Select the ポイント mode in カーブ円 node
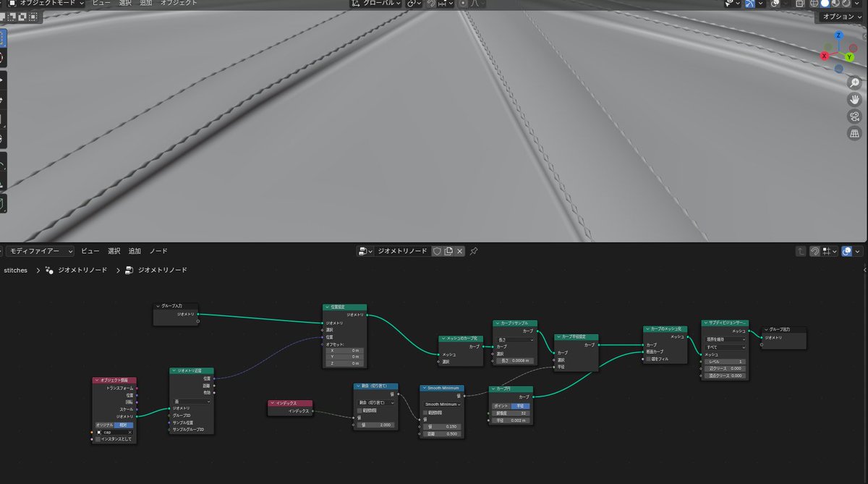868x484 pixels. [501, 406]
